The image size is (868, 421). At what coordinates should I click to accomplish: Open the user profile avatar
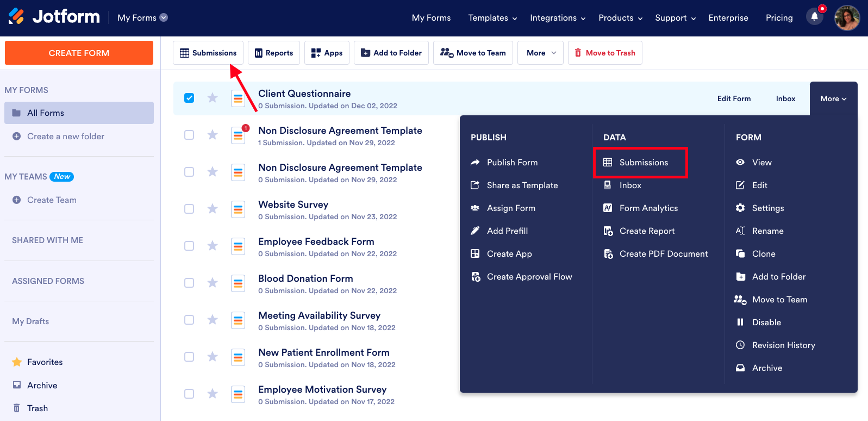847,18
